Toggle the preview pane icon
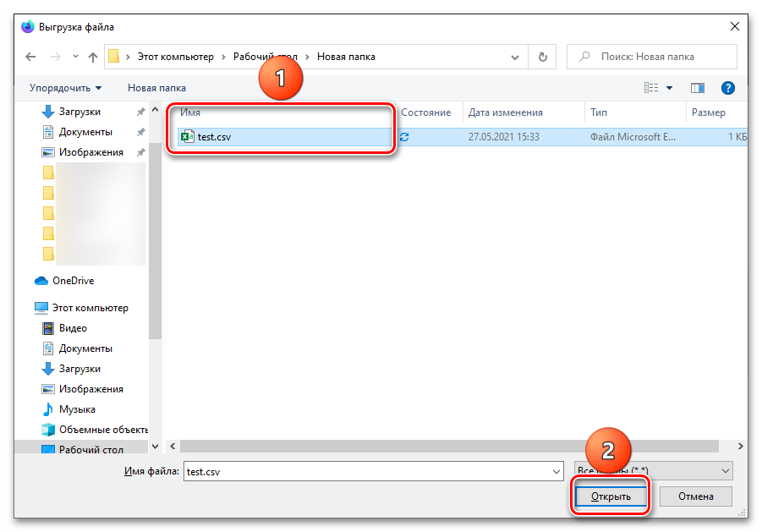 click(698, 88)
